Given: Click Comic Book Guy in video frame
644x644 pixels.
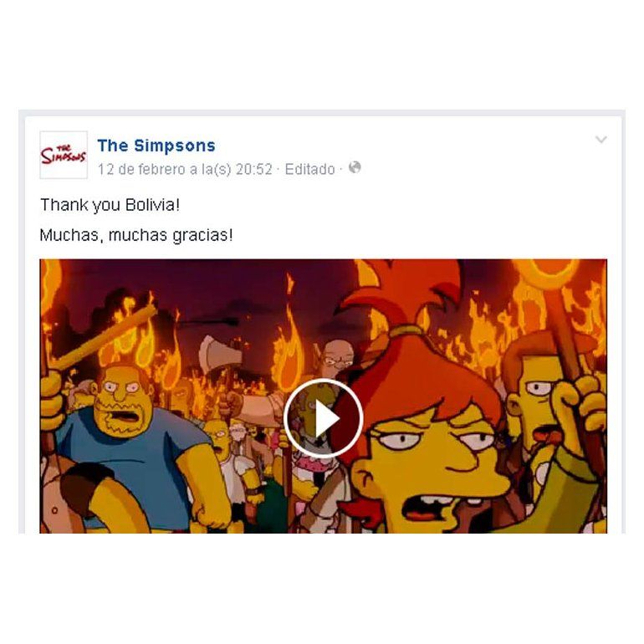Looking at the screenshot, I should click(123, 411).
